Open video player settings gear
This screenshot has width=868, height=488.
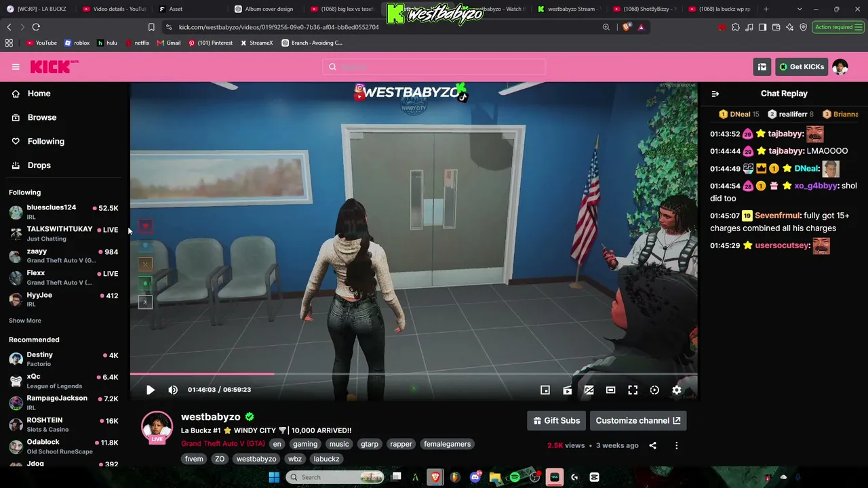pos(677,390)
